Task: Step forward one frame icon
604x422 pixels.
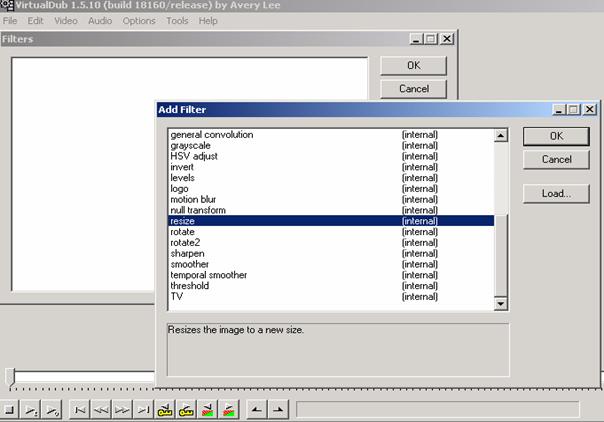Action: pyautogui.click(x=122, y=409)
